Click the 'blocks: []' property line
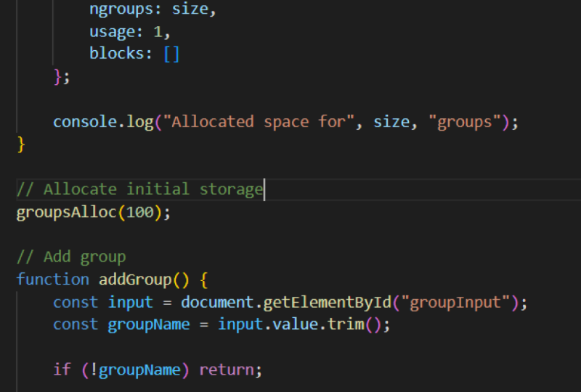The image size is (581, 392). click(134, 54)
